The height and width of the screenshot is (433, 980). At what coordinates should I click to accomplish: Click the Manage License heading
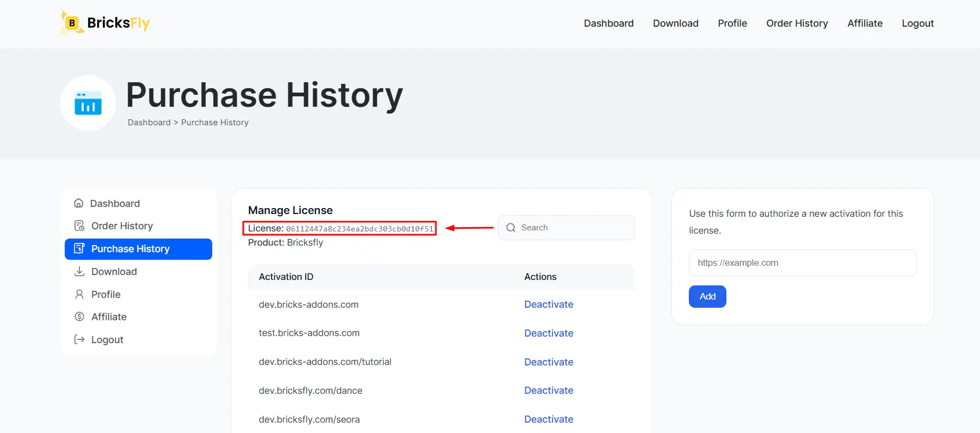tap(290, 210)
